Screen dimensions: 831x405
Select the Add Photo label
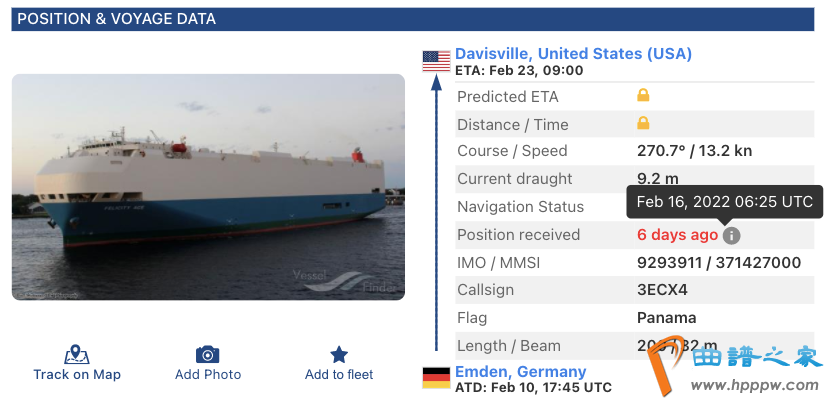208,375
